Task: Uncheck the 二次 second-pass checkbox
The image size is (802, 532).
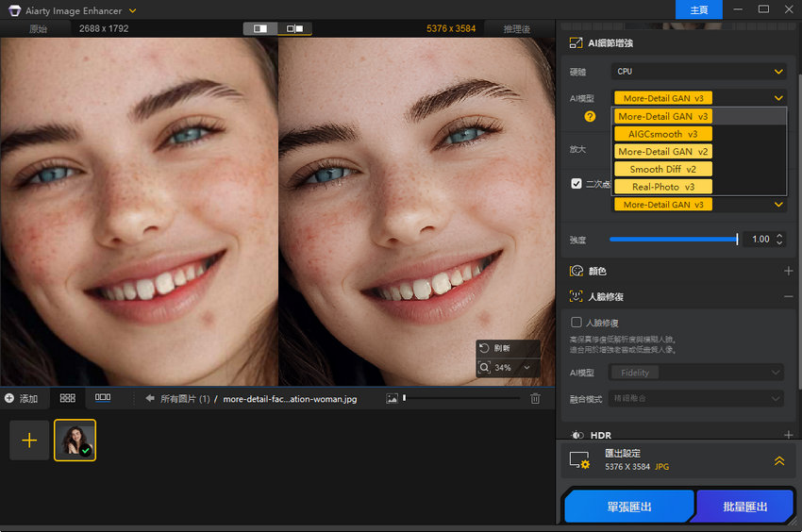Action: point(576,183)
